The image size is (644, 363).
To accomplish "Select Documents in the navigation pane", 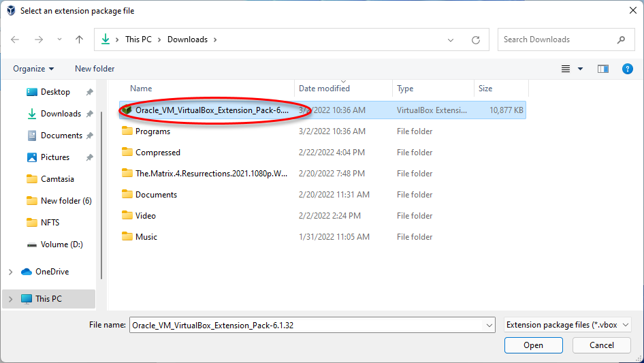I will 61,136.
